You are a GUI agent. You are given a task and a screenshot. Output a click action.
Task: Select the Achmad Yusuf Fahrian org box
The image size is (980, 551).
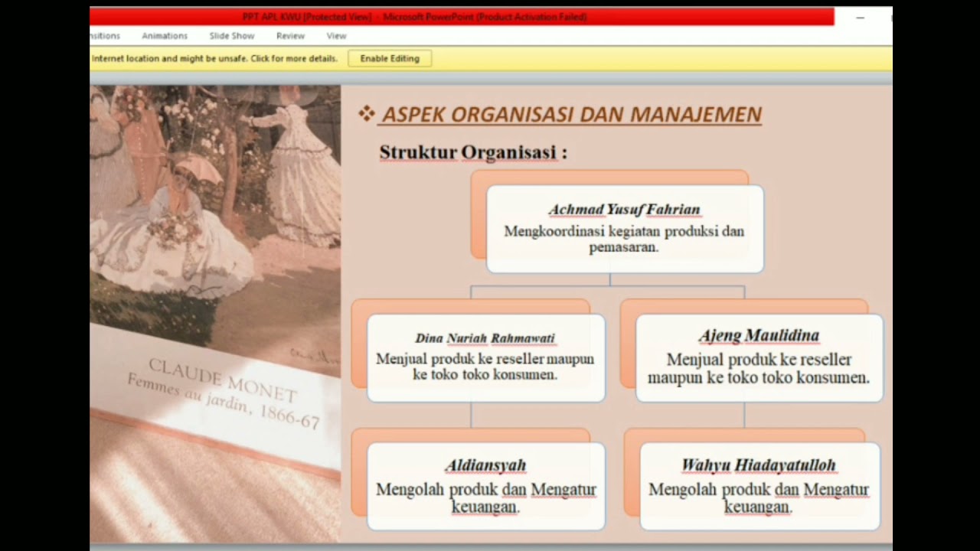click(x=625, y=229)
